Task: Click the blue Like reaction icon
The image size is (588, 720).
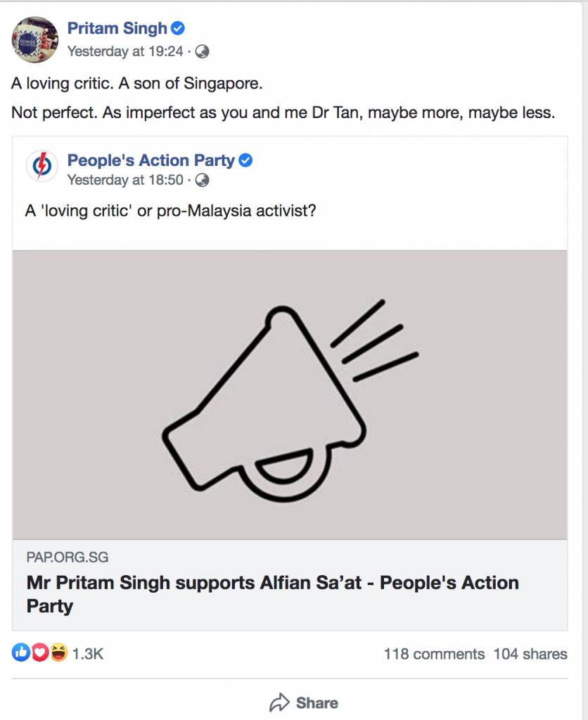Action: pos(20,653)
